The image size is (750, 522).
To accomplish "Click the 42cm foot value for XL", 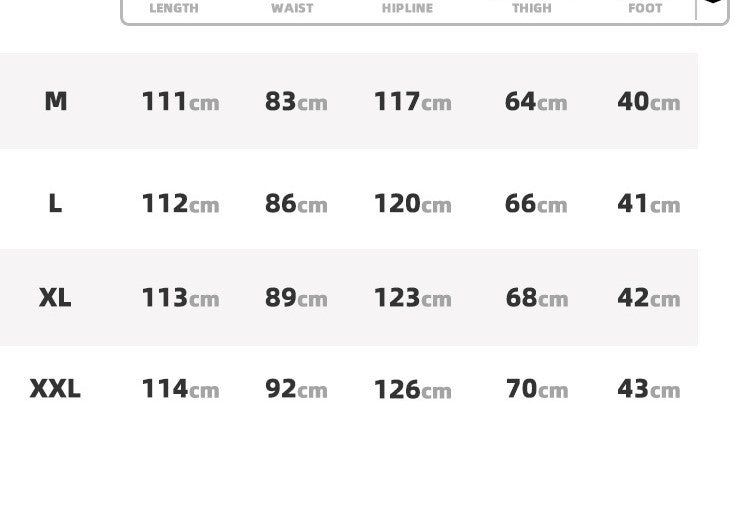I will pos(649,298).
